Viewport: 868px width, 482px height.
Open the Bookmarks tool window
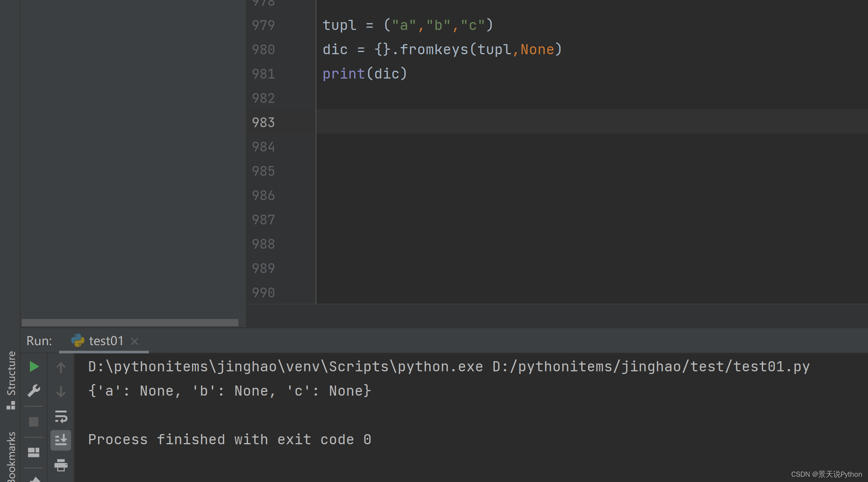[11, 457]
